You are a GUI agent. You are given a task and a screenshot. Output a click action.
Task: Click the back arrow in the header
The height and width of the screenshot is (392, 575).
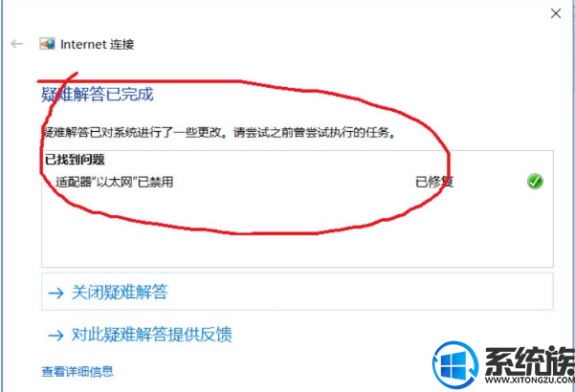click(16, 44)
